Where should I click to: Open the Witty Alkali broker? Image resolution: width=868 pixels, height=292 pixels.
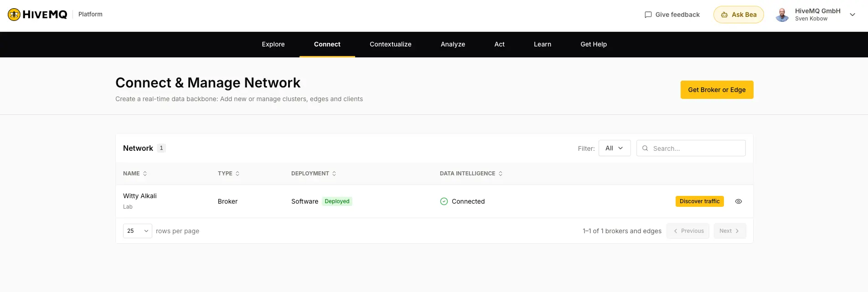point(140,196)
